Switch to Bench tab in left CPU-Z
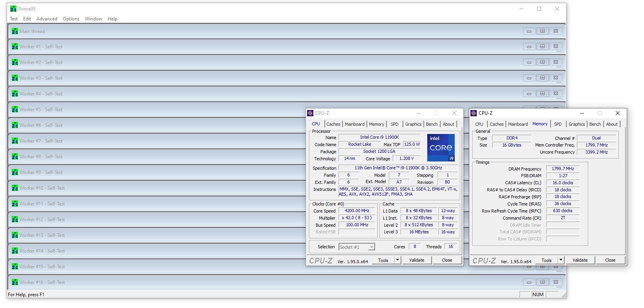The image size is (644, 308). pos(432,124)
